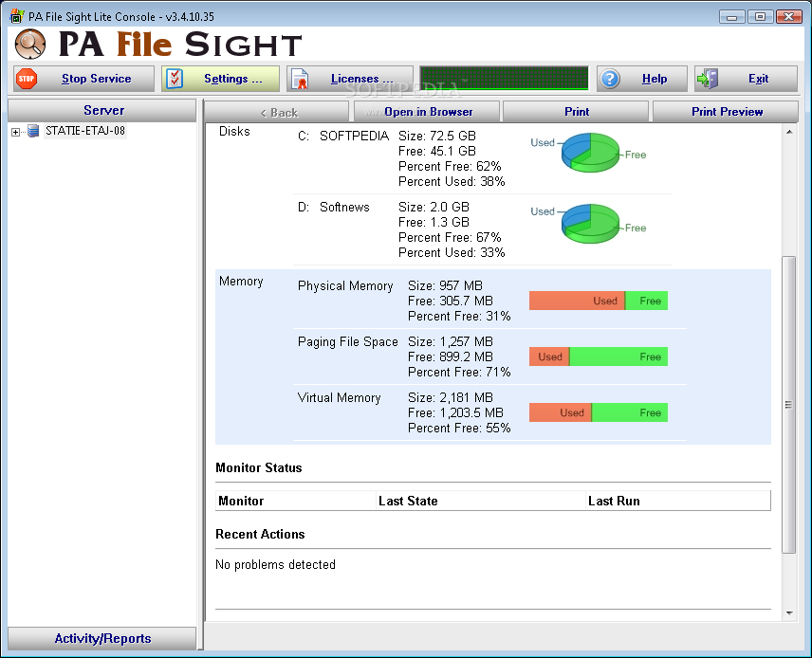Click the Licenses certificate icon
Image resolution: width=812 pixels, height=658 pixels.
tap(300, 79)
